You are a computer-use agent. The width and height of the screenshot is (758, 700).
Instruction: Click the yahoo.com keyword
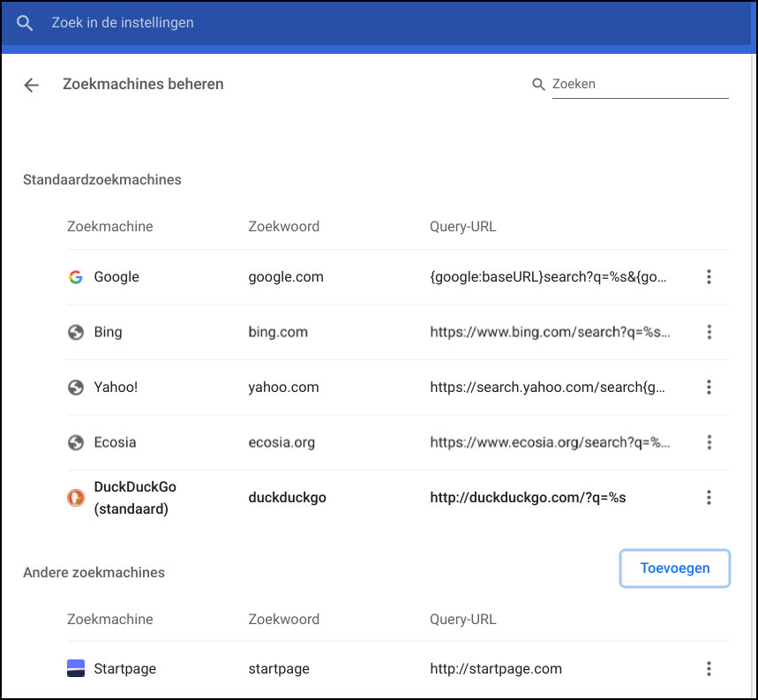(x=283, y=388)
